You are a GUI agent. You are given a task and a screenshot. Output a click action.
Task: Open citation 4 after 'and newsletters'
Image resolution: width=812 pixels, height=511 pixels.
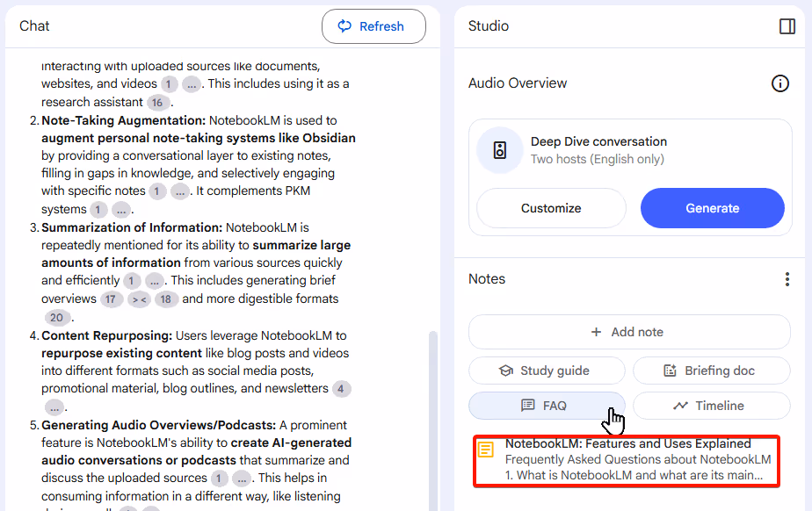point(341,389)
